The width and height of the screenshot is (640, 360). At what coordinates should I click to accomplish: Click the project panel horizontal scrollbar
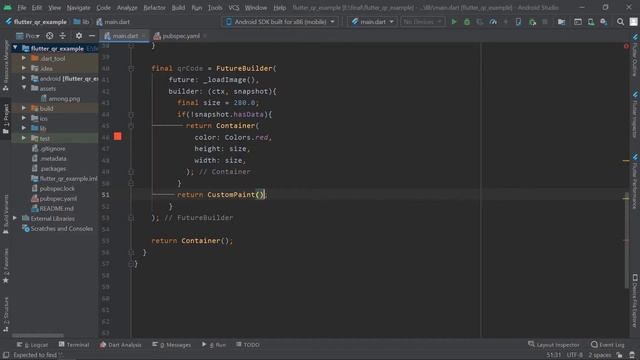pyautogui.click(x=38, y=336)
